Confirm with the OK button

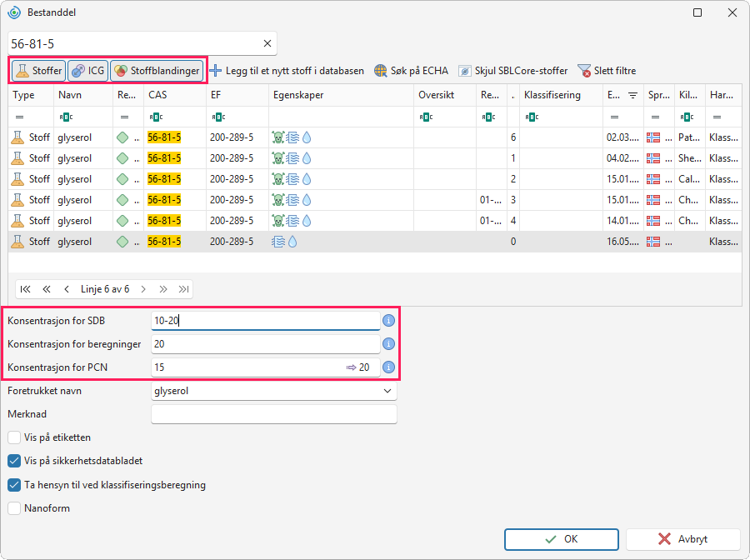(x=562, y=539)
